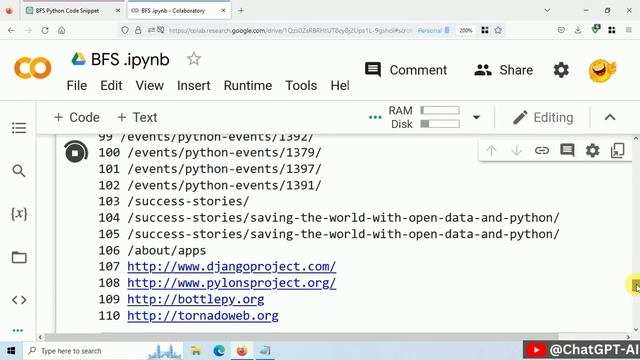Screen dimensions: 640x360
Task: Move cell up with arrow icon
Action: tap(491, 151)
